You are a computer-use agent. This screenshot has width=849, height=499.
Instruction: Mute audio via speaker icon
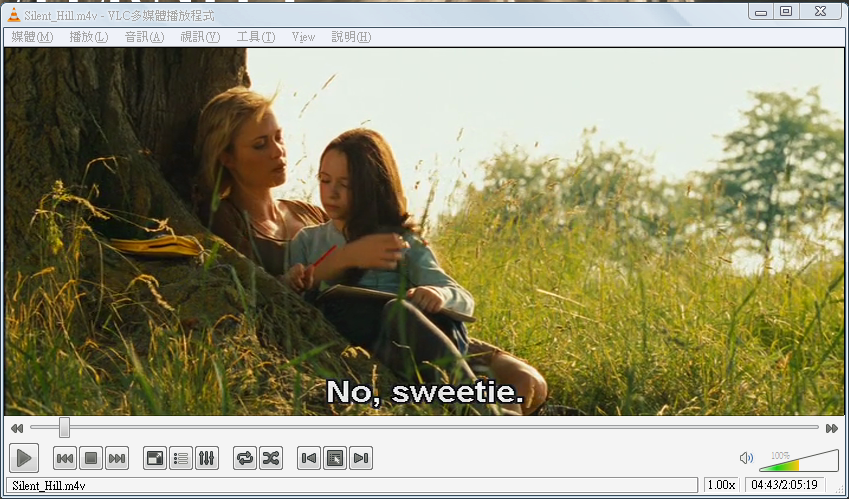click(x=746, y=458)
